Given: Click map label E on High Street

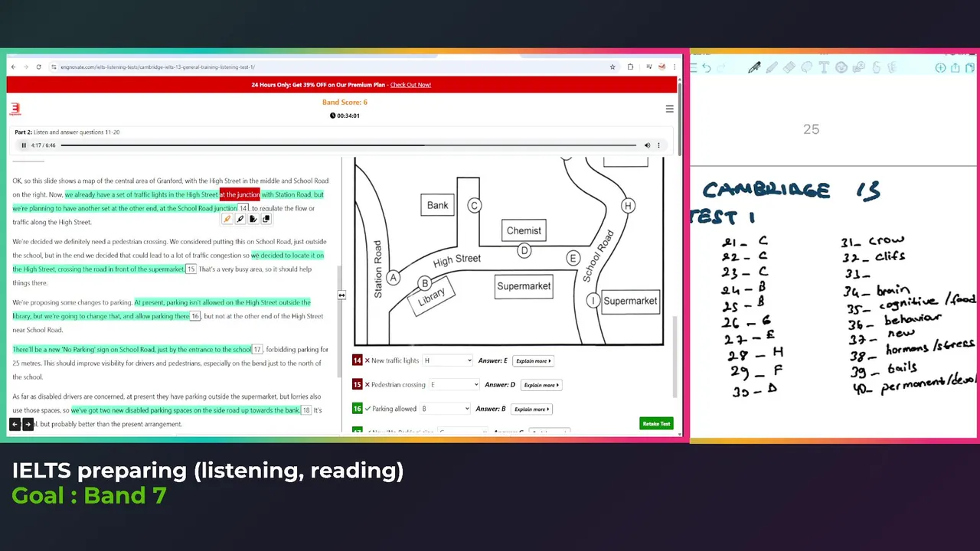Looking at the screenshot, I should [573, 258].
